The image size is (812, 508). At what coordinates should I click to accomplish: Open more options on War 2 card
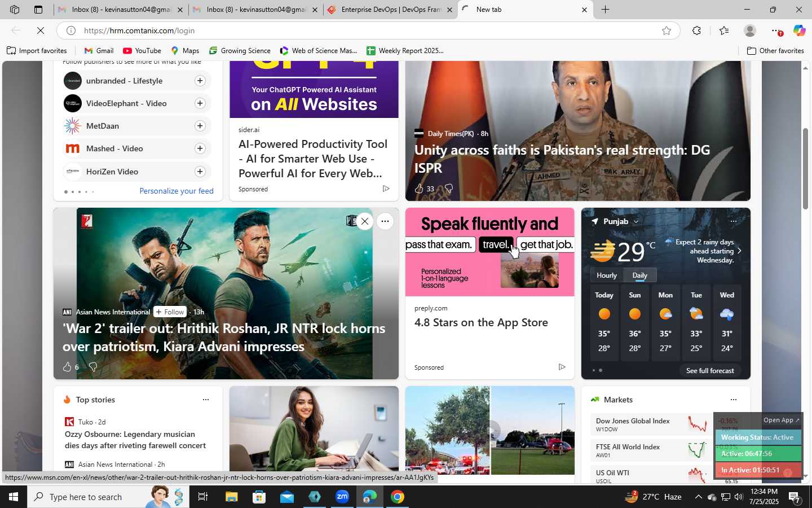385,221
